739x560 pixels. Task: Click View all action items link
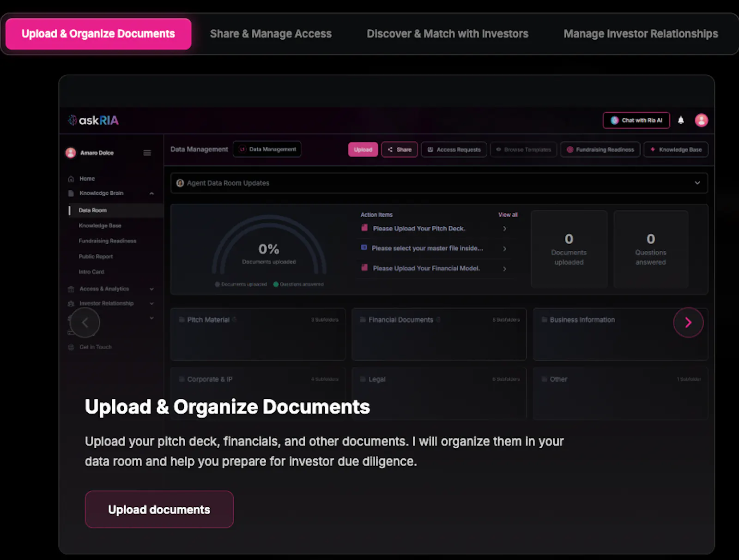click(x=508, y=215)
